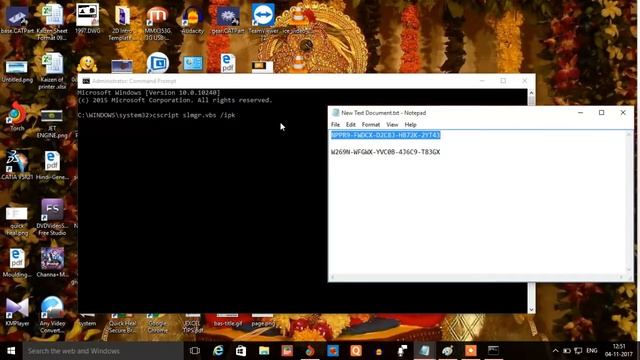This screenshot has height=360, width=640.
Task: Switch to Notepad taskbar button
Action: pos(424,351)
